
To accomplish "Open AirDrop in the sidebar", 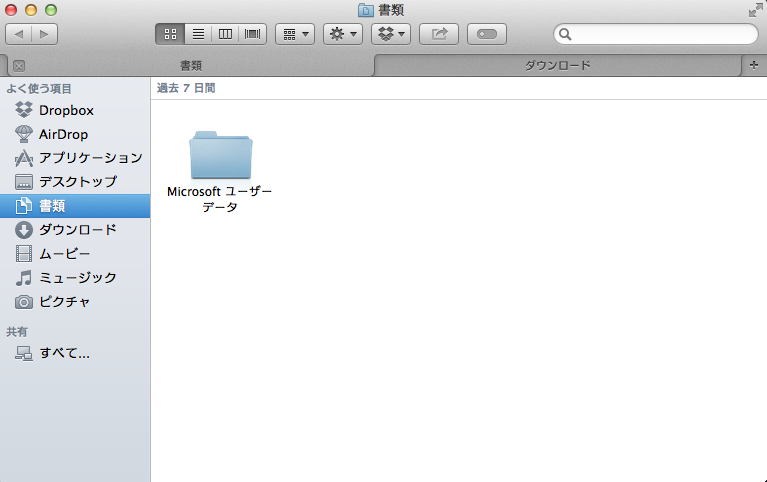I will pos(75,134).
